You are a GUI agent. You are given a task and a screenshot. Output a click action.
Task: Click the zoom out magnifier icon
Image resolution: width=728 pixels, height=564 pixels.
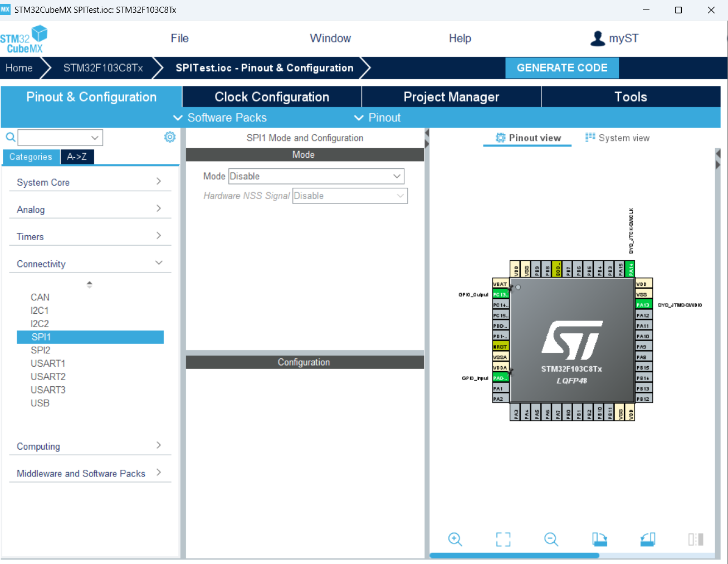click(551, 539)
